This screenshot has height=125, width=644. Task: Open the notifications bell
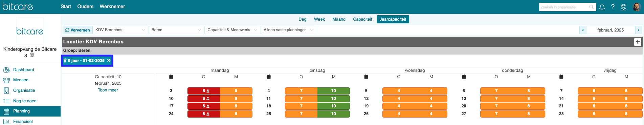click(602, 7)
